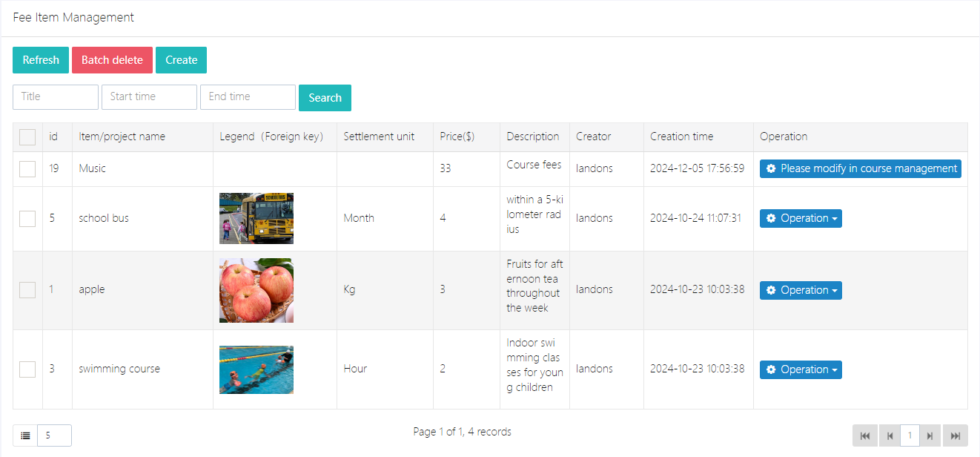Viewport: 980px width, 457px height.
Task: Click the Create button
Action: 181,60
